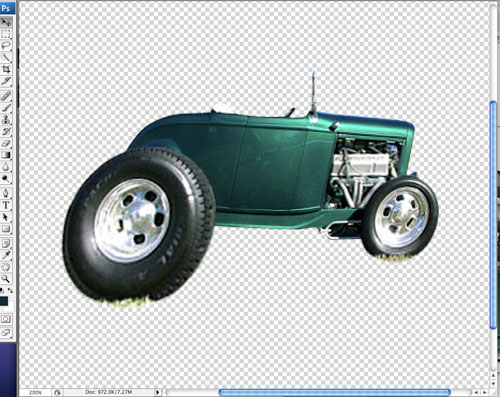
Task: Select the Brush tool
Action: (x=6, y=108)
